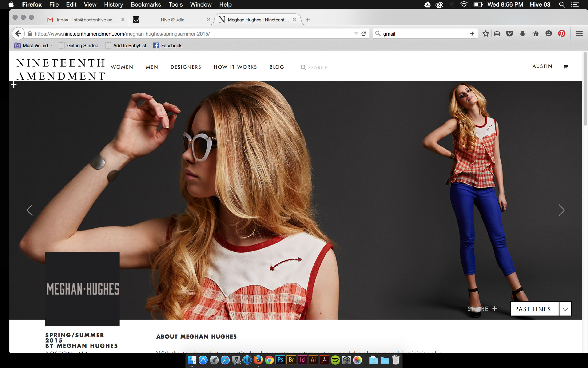Open the Facebook bookmark
Image resolution: width=588 pixels, height=368 pixels.
pos(167,45)
